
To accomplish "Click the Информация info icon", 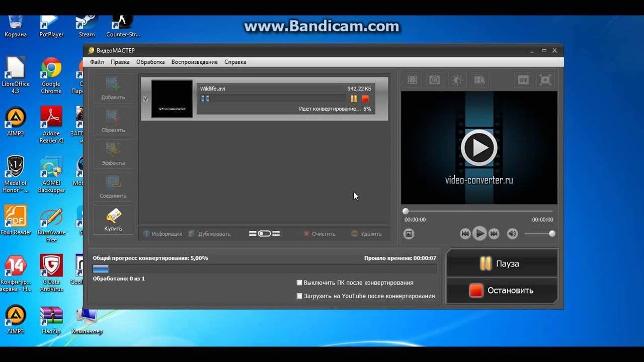I will coord(146,234).
